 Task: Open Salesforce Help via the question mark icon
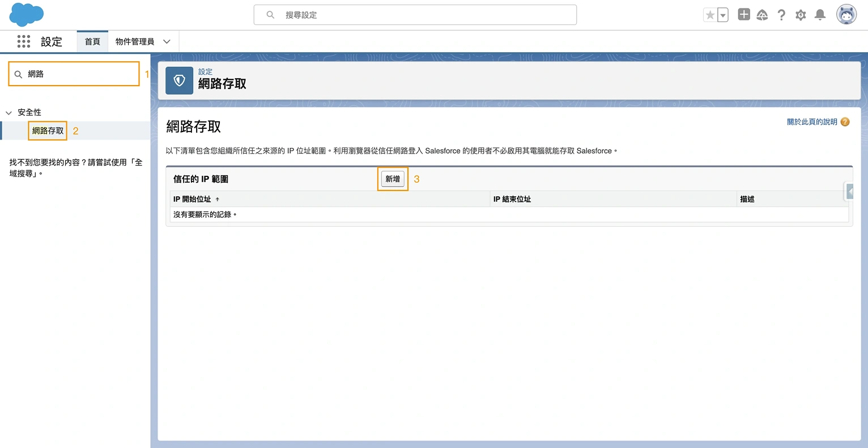click(x=781, y=14)
